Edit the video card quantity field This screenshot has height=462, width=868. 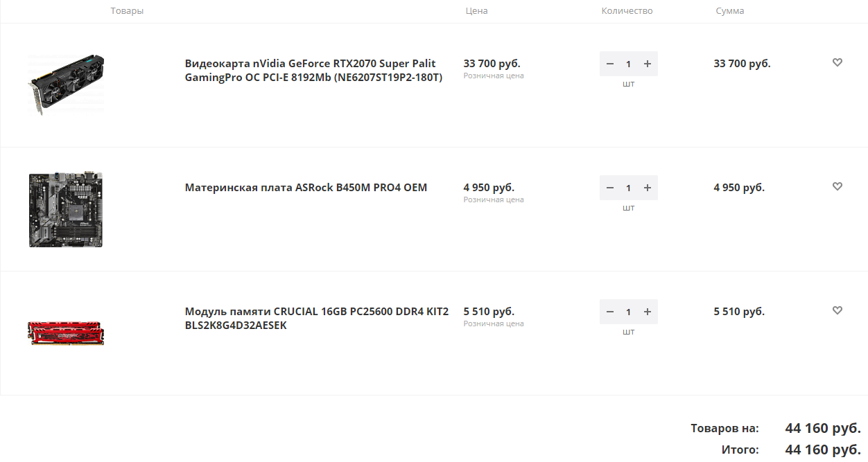[x=629, y=64]
